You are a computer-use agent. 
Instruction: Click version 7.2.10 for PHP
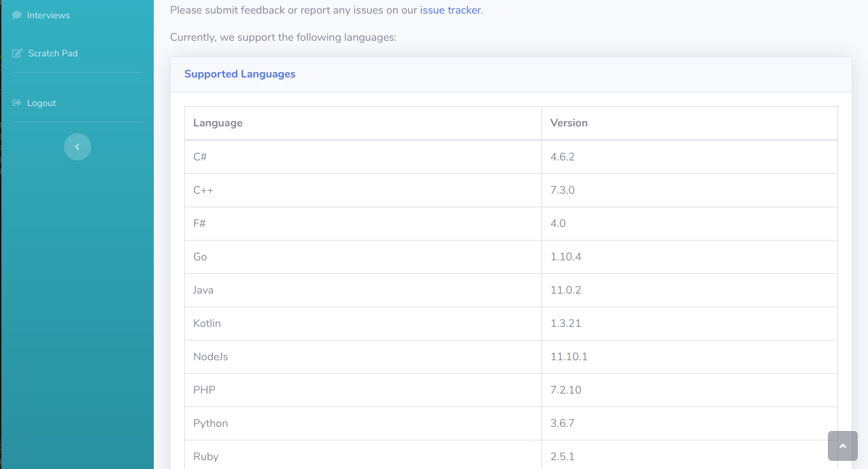click(x=690, y=390)
